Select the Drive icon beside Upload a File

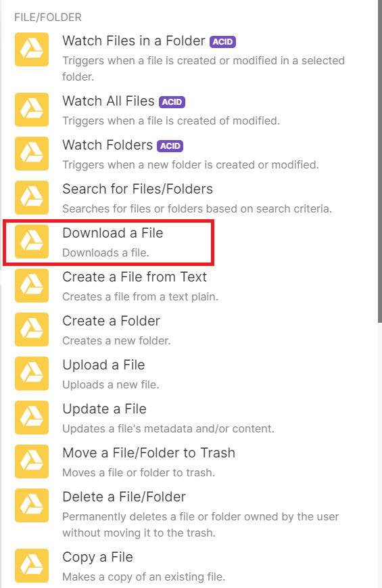pyautogui.click(x=32, y=373)
